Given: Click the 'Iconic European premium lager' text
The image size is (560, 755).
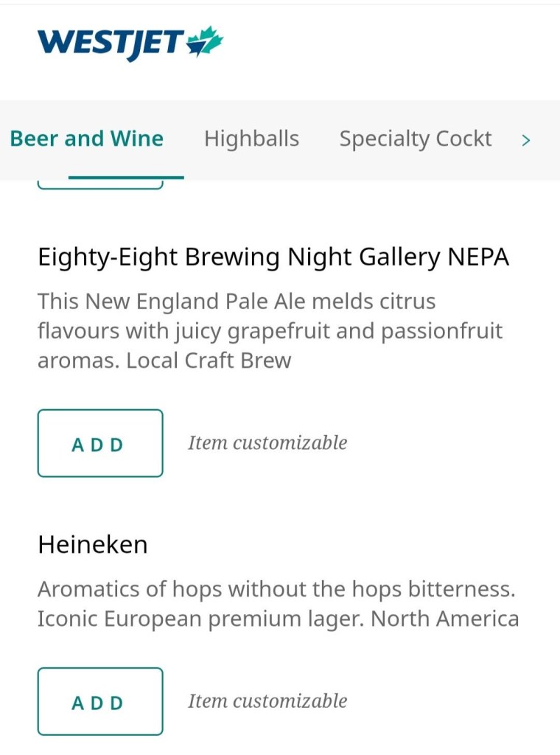Looking at the screenshot, I should pos(200,619).
